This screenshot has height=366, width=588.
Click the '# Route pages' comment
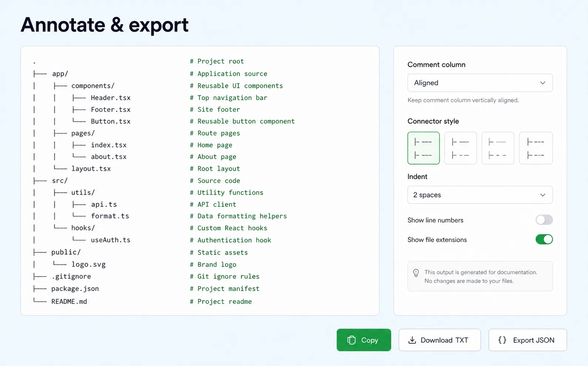215,133
